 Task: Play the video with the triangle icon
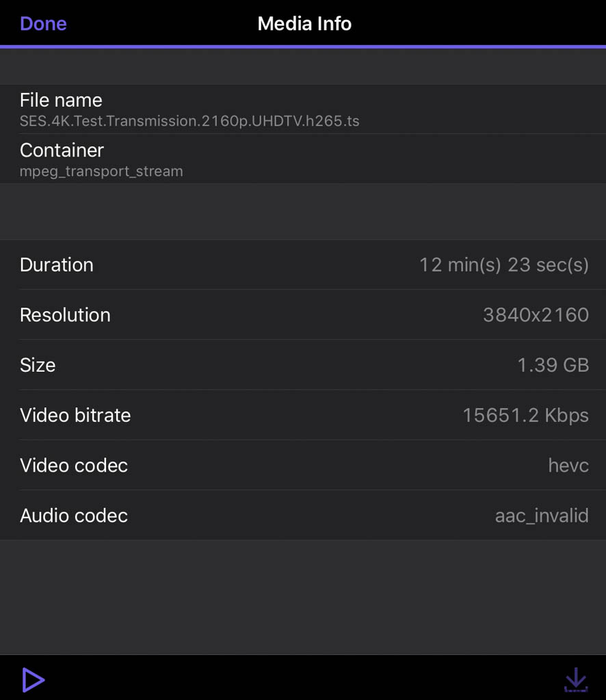pos(34,680)
